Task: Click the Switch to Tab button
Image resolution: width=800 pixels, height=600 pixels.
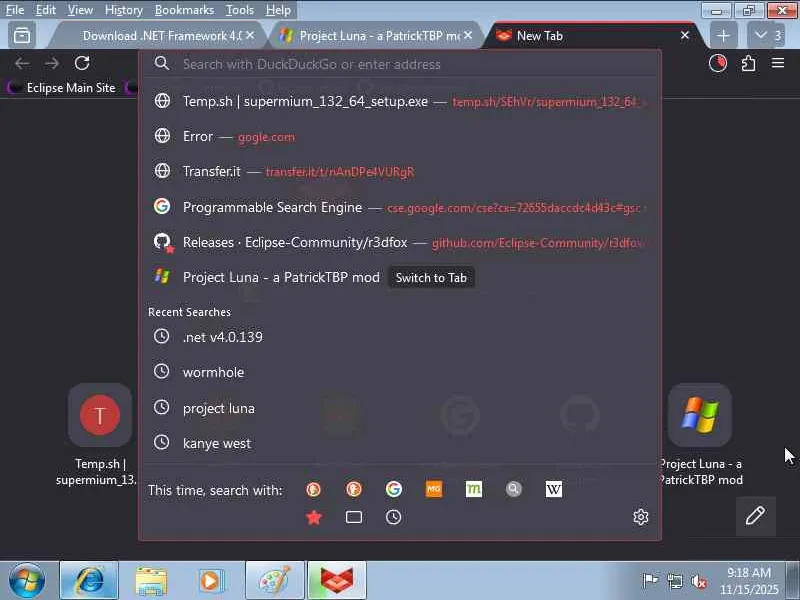Action: tap(431, 278)
